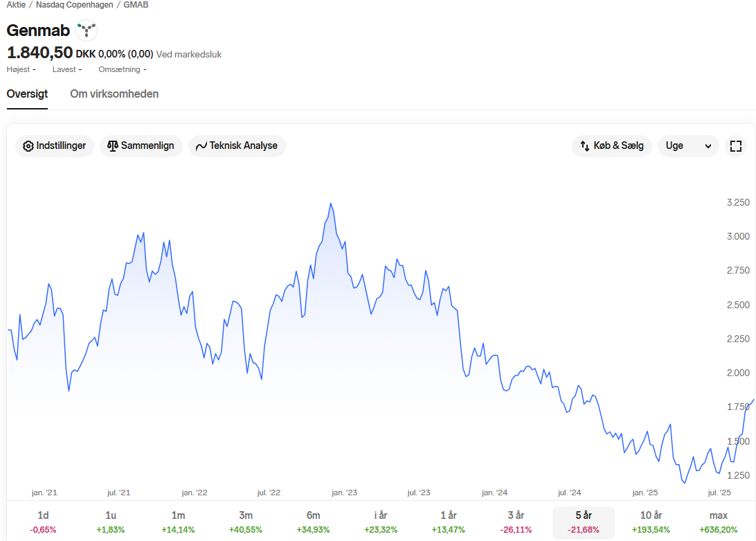Click the GMAB breadcrumb link
The image size is (756, 541).
(x=136, y=5)
